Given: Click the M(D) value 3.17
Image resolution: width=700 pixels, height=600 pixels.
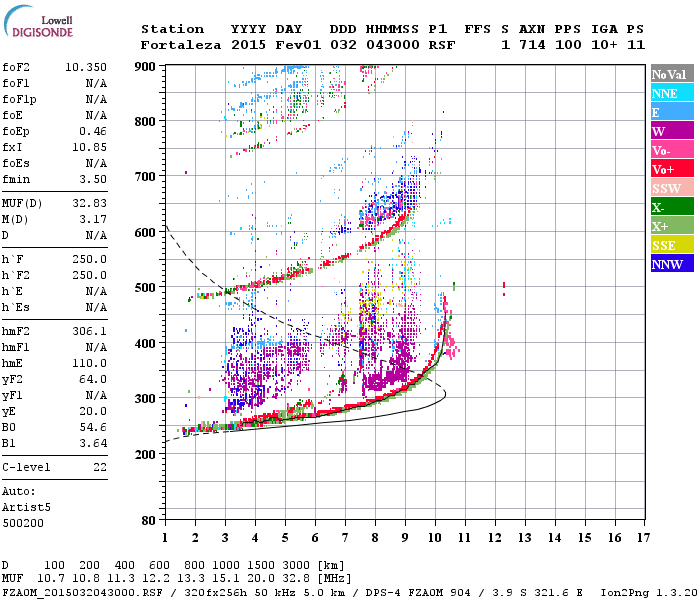Looking at the screenshot, I should click(93, 220).
